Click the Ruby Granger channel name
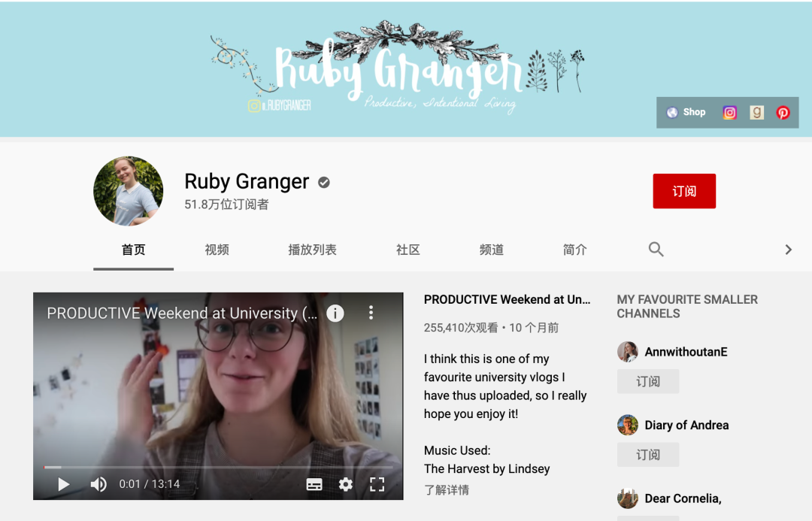812x521 pixels. [x=247, y=181]
